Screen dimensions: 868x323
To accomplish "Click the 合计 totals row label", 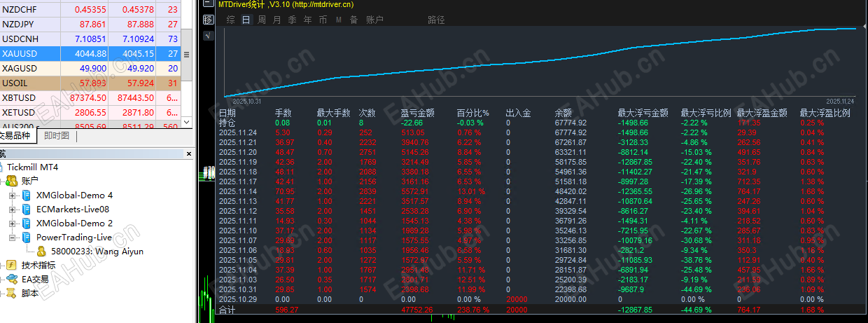I will pos(227,310).
